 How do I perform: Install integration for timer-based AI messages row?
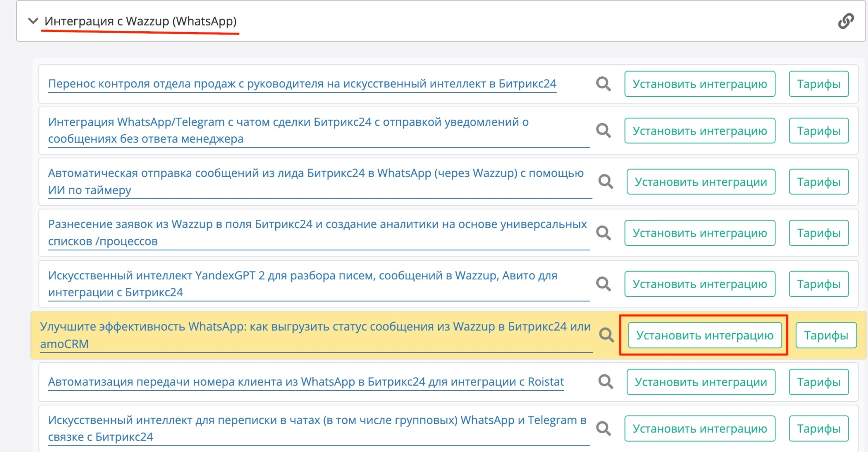coord(701,181)
